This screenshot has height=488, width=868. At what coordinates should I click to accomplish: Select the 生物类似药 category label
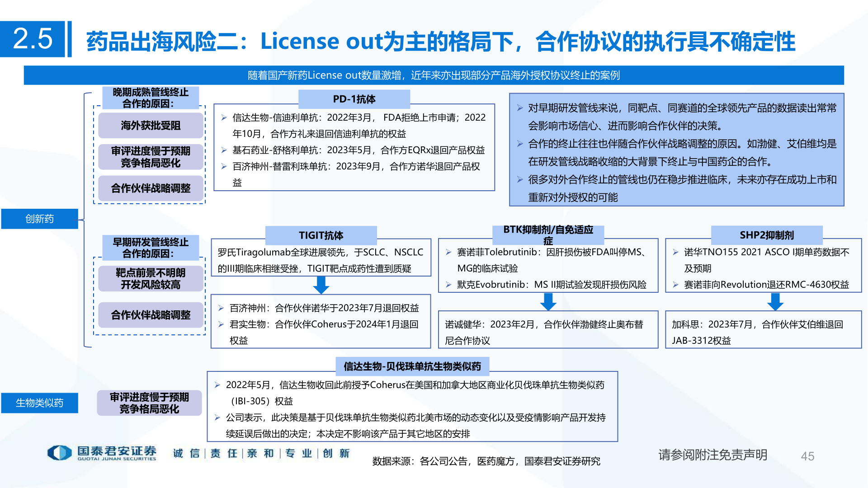39,403
